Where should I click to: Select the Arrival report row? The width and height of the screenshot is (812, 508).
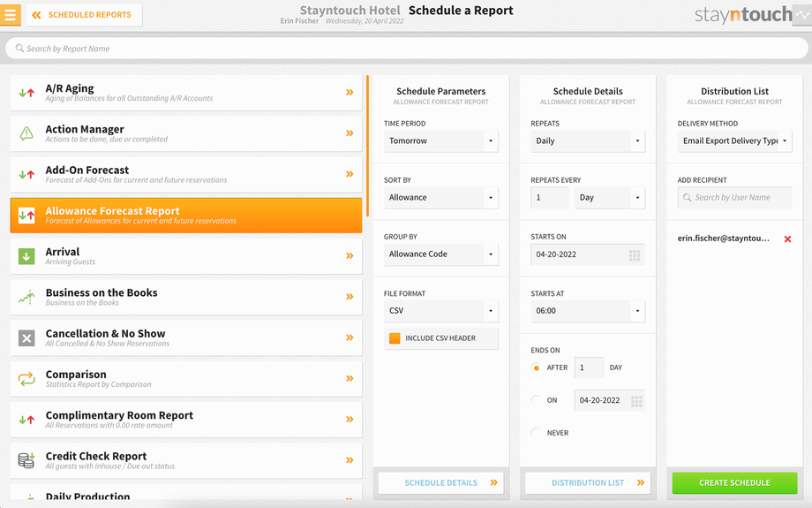(x=186, y=256)
